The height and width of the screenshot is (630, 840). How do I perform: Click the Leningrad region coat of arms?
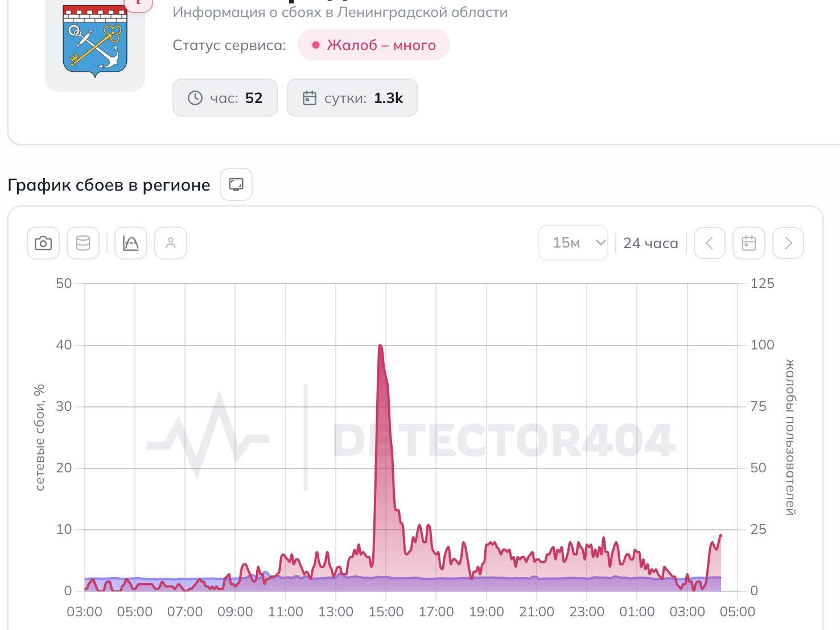point(95,41)
